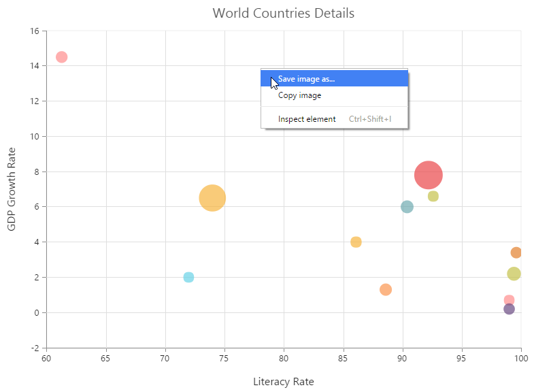Select dark orange bubble at right edge

point(516,252)
